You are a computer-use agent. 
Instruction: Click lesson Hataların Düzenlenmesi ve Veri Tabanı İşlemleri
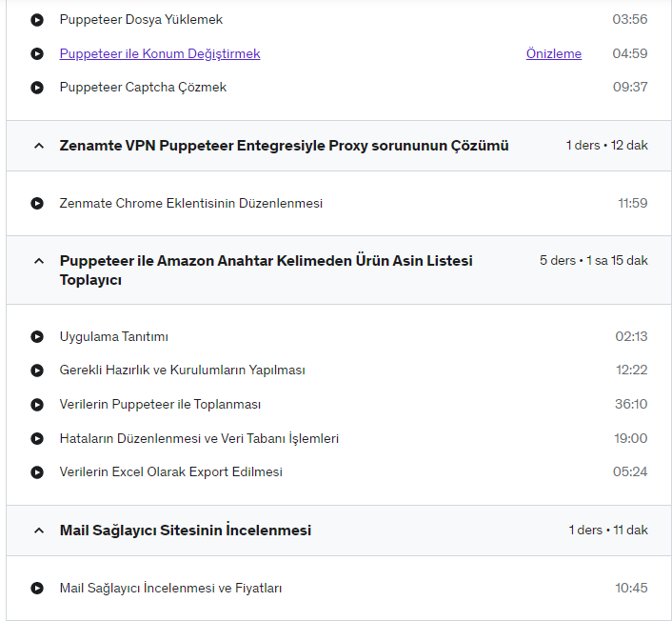[x=199, y=438]
